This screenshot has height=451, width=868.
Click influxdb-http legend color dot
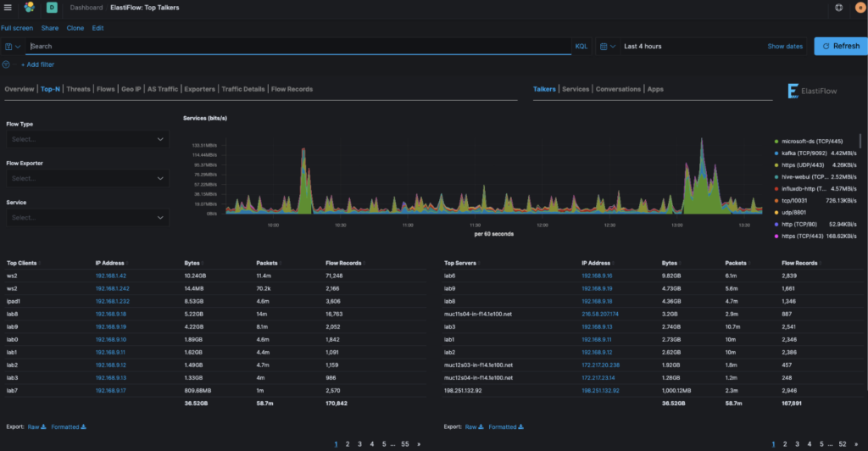(776, 189)
